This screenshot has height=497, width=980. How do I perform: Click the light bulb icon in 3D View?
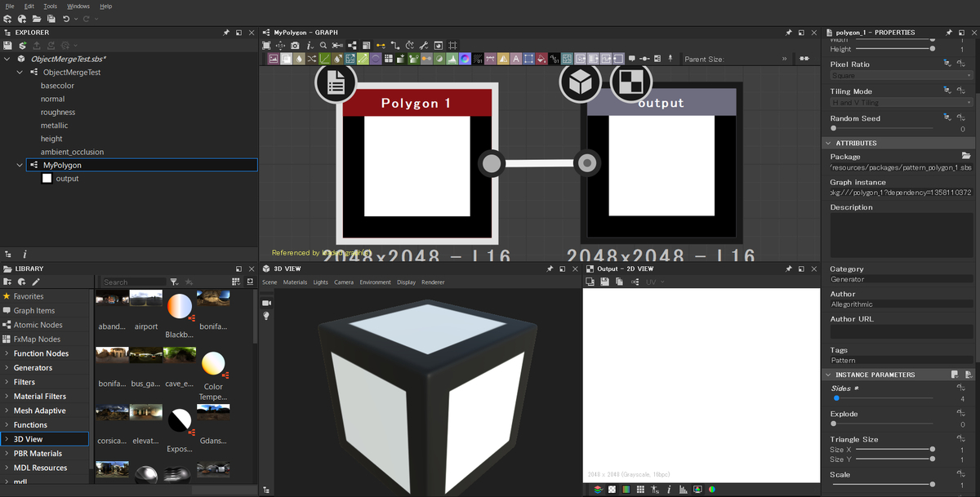point(266,316)
